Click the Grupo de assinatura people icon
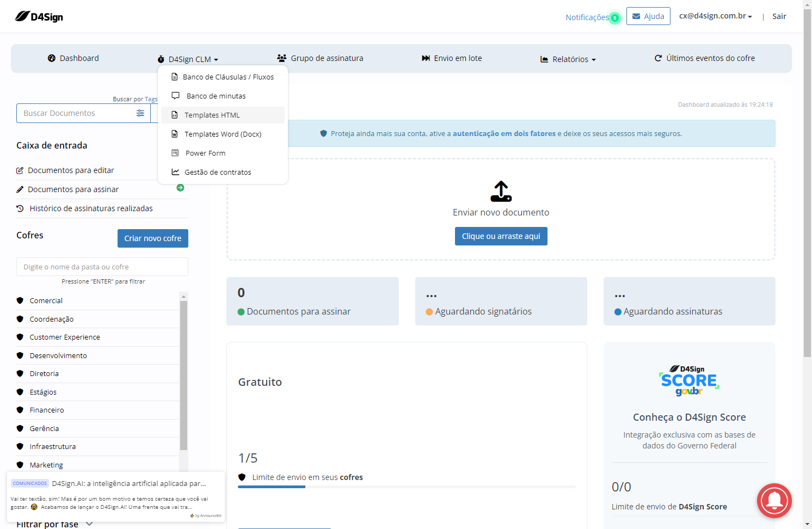The image size is (812, 529). 282,58
